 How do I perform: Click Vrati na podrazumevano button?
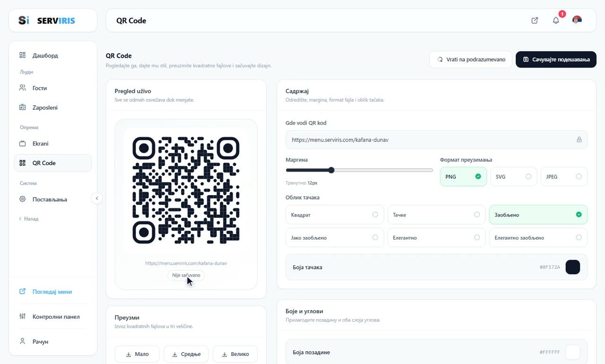[471, 60]
